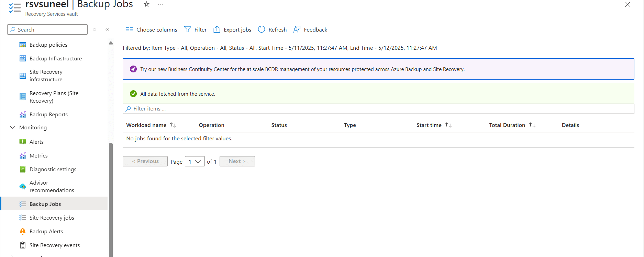Screen dimensions: 644x257
Task: Click the Metrics chart icon
Action: point(23,156)
